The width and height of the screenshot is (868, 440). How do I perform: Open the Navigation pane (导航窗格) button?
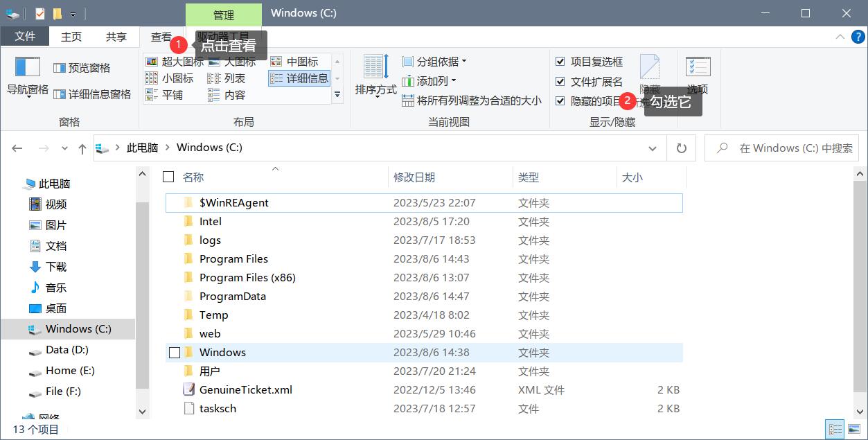[x=28, y=77]
